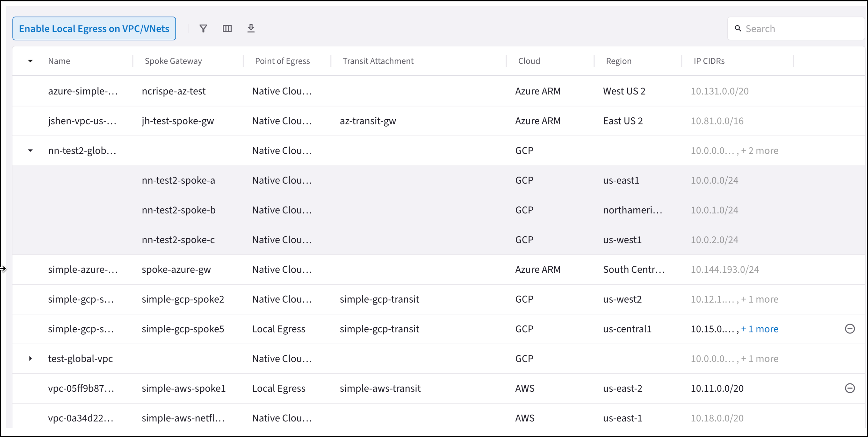Click simple-aws-spoke1 gateway cell
Viewport: 868px width, 437px height.
tap(183, 388)
